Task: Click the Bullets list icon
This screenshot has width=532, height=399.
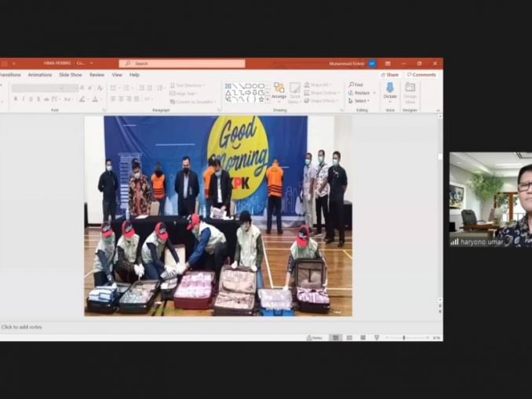Action: click(115, 88)
